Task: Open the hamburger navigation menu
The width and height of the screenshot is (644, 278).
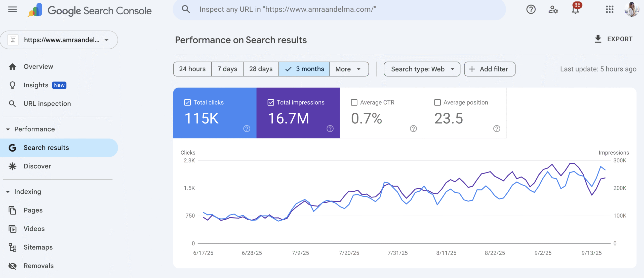Action: (12, 10)
